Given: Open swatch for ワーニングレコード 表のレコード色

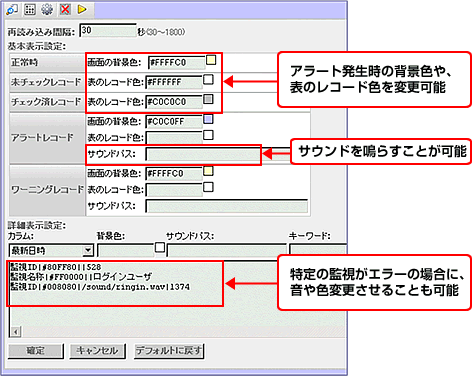Looking at the screenshot, I should click(208, 187).
